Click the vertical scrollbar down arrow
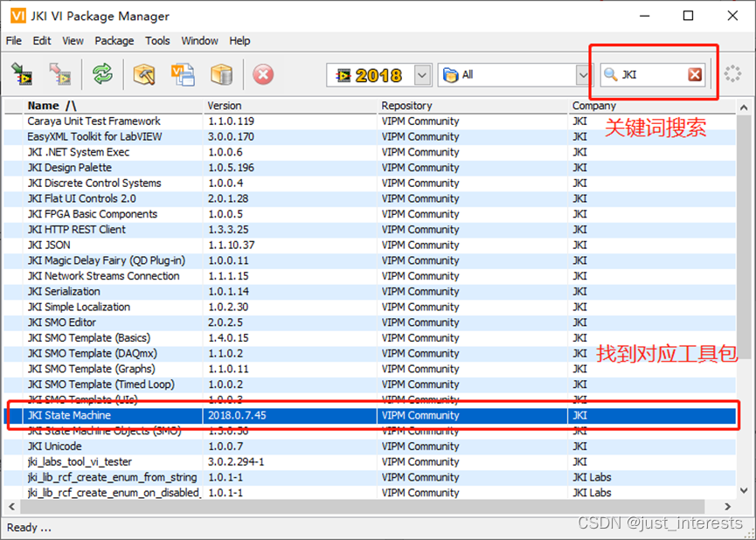This screenshot has height=540, width=756. coord(744,491)
